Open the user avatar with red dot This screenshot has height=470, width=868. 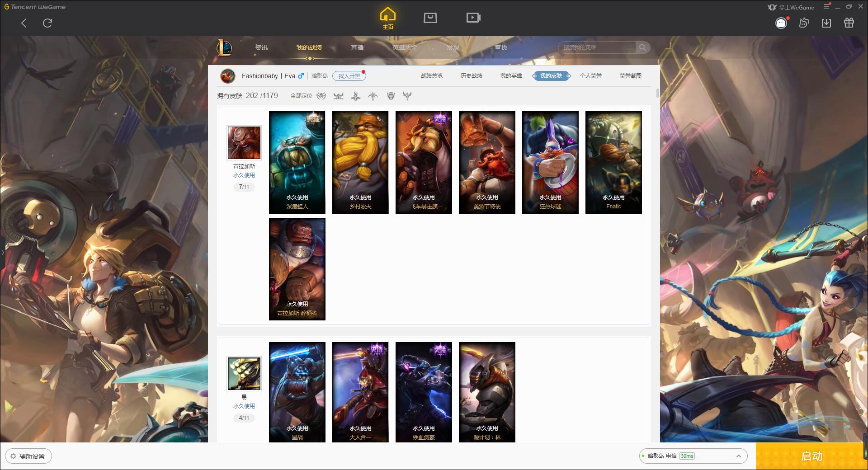[782, 23]
